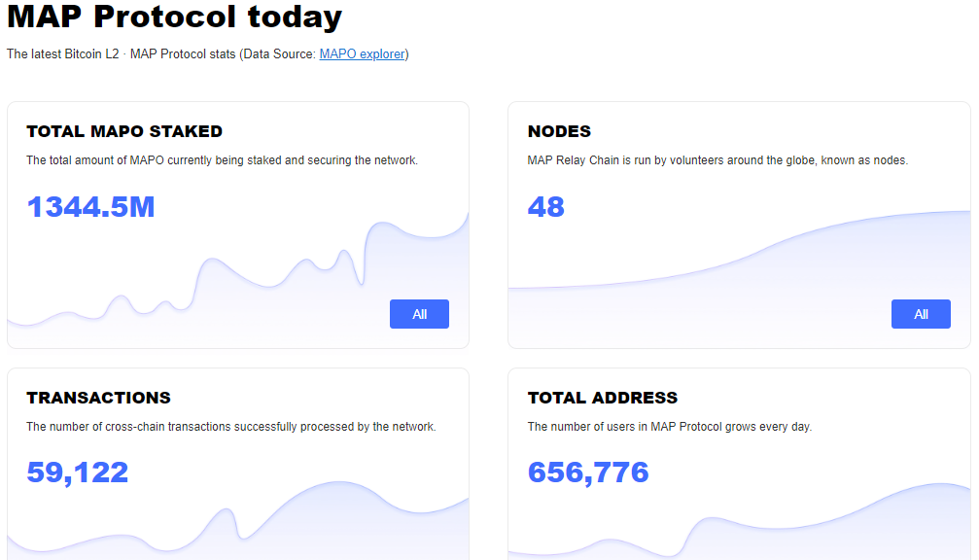Click the TOTAL ADDRESS card heading
The width and height of the screenshot is (979, 560).
(x=603, y=398)
